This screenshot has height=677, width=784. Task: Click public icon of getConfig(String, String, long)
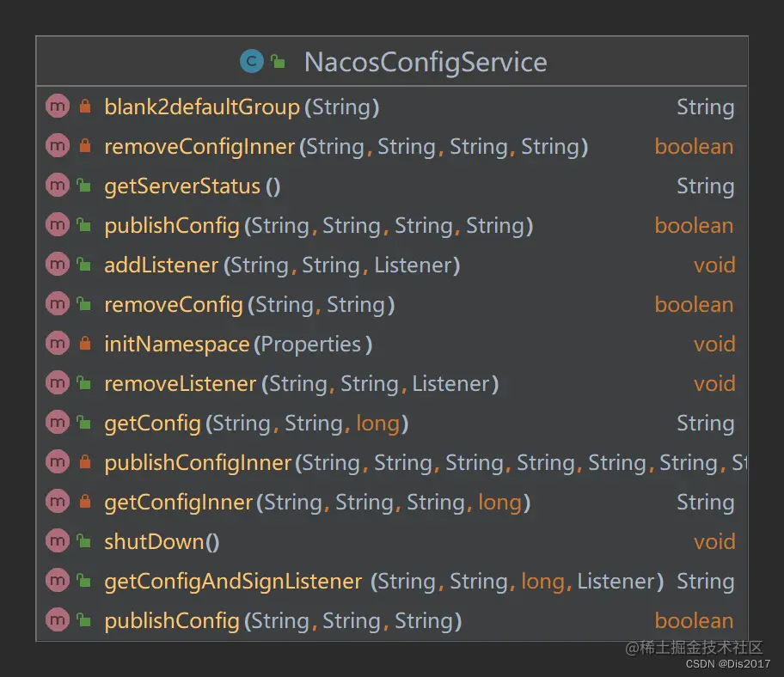tap(83, 422)
